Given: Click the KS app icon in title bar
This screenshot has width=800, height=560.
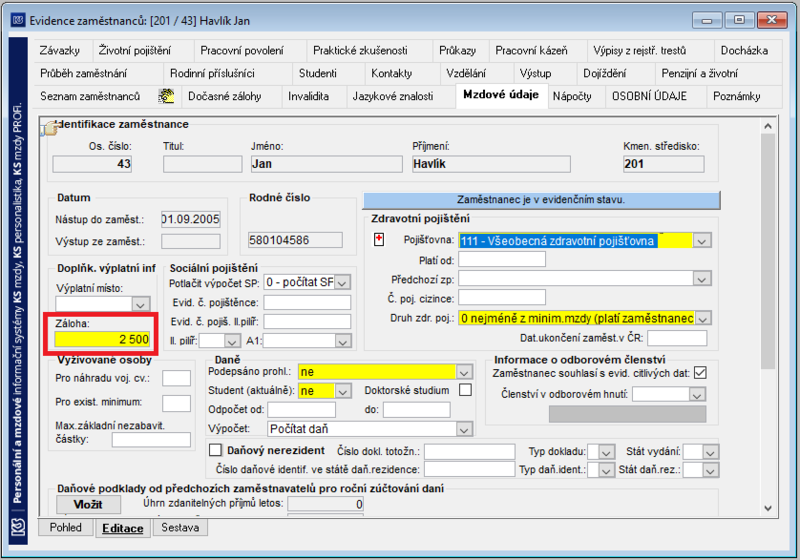Looking at the screenshot, I should click(x=18, y=20).
